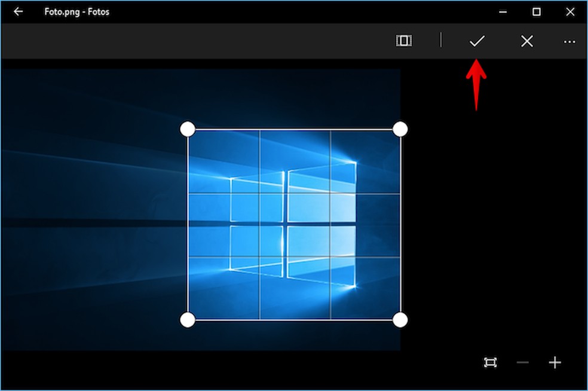This screenshot has width=588, height=391.
Task: Click the bottom-right crop handle
Action: 400,320
